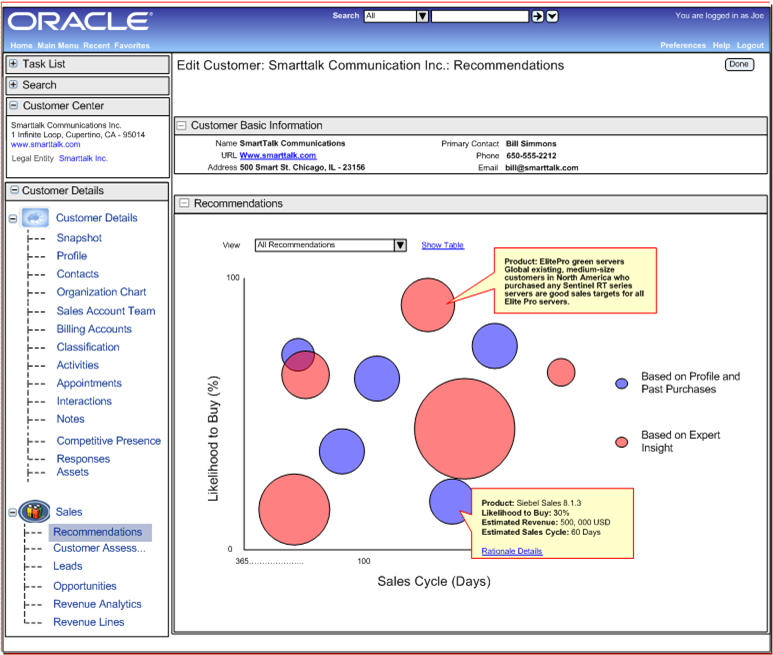Collapse Customer Basic Information section

click(181, 125)
